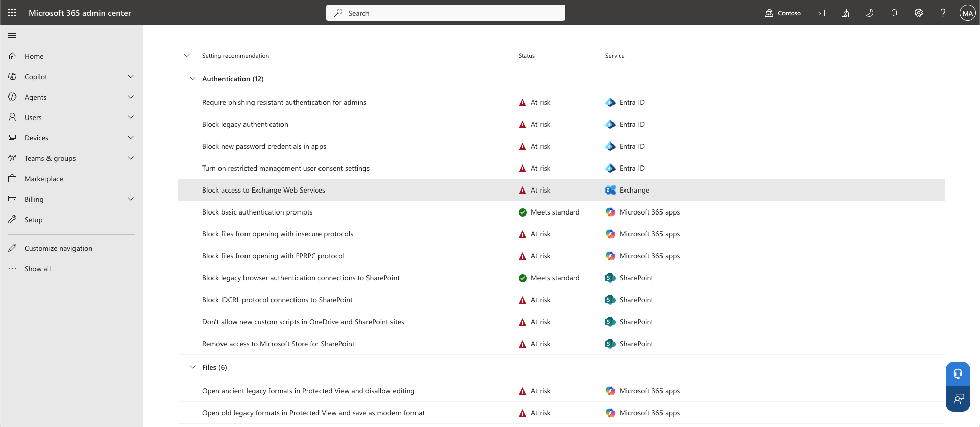
Task: Click the search input field
Action: coord(445,13)
